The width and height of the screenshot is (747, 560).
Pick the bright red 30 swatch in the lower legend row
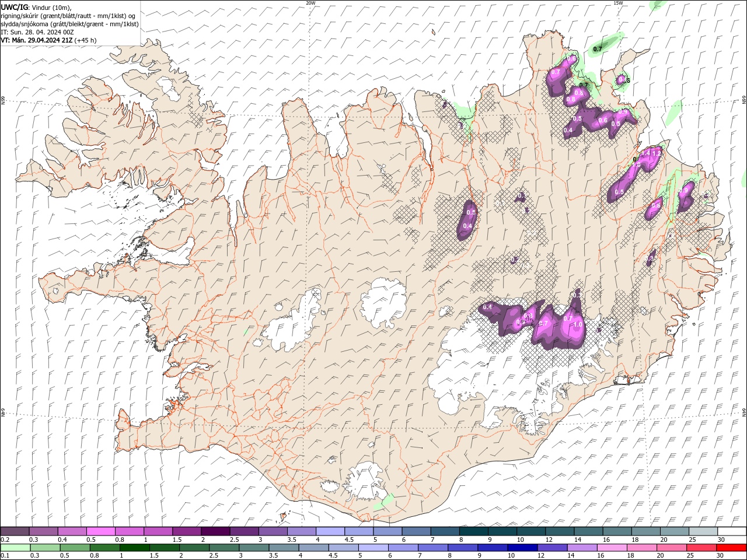pos(732,548)
